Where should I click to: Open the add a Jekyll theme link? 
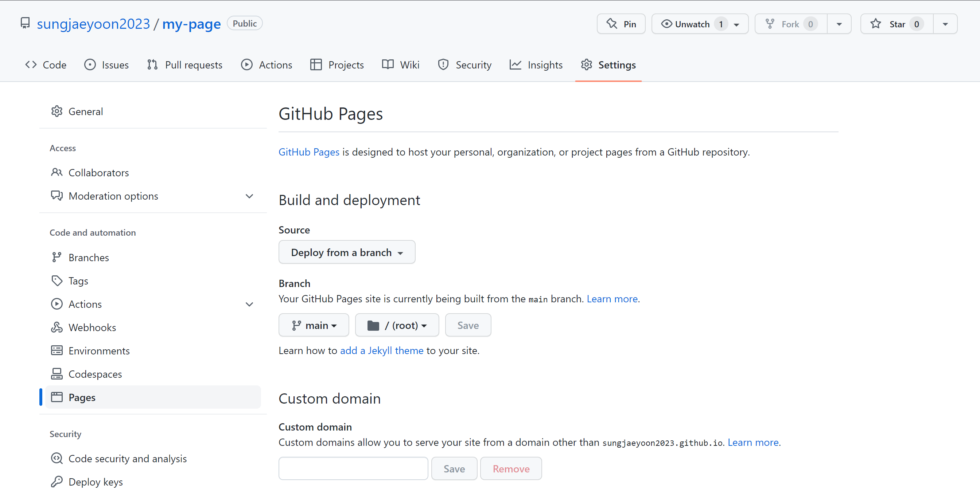point(382,350)
